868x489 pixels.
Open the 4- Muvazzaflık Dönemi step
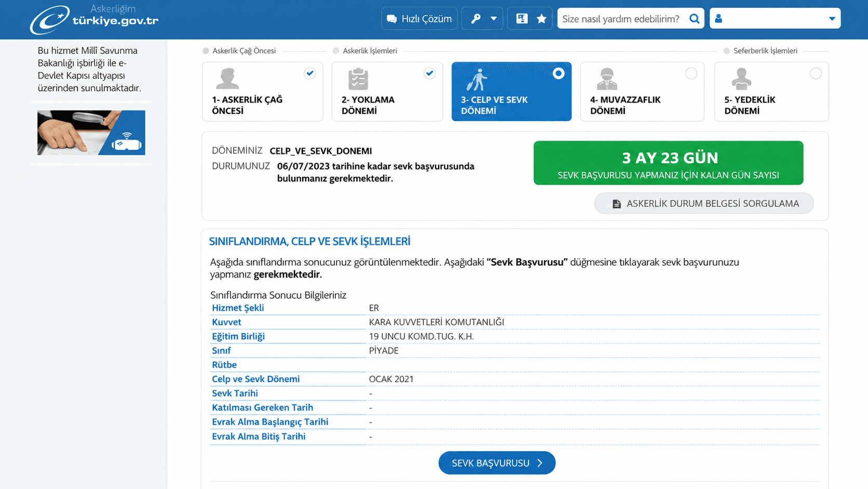click(x=642, y=91)
